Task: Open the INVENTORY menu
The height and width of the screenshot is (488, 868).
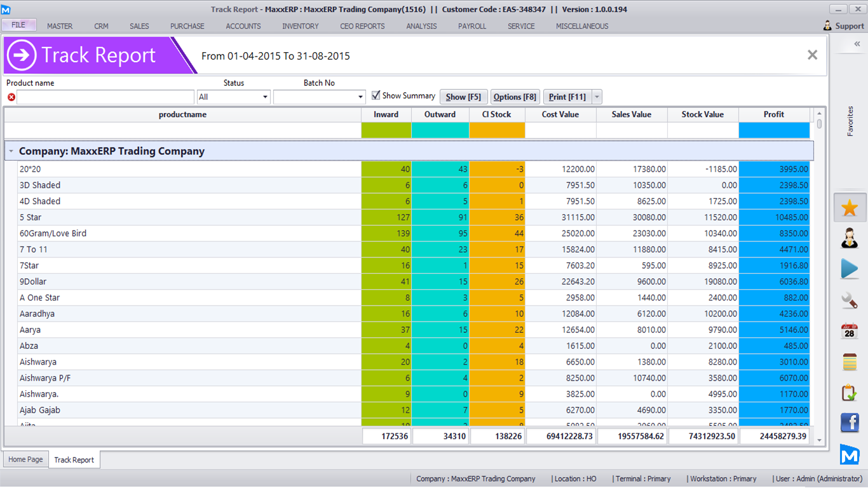Action: coord(301,26)
